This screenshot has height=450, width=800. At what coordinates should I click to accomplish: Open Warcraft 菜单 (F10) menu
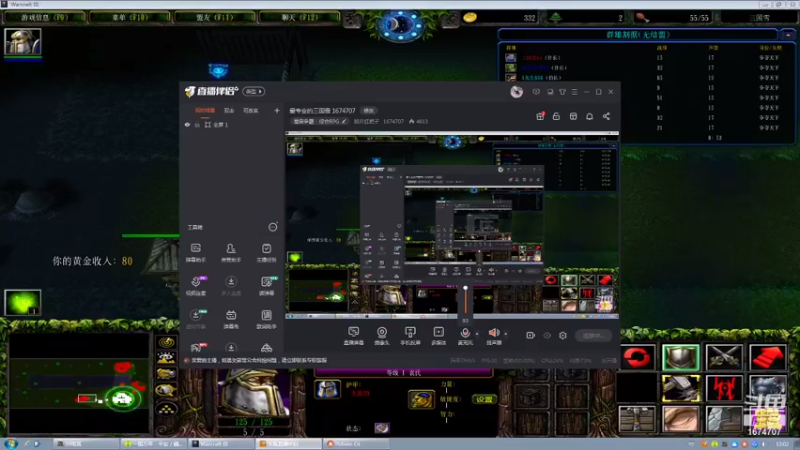[x=130, y=17]
